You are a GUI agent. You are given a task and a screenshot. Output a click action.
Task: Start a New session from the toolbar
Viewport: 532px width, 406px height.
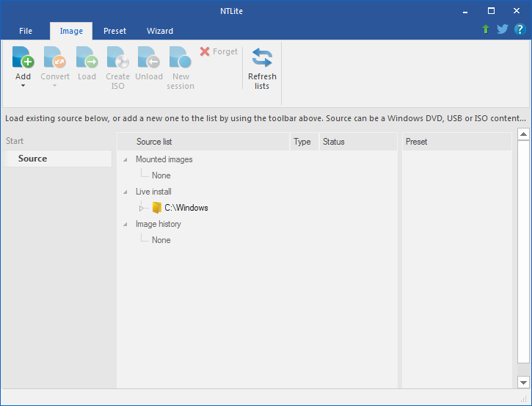click(181, 57)
